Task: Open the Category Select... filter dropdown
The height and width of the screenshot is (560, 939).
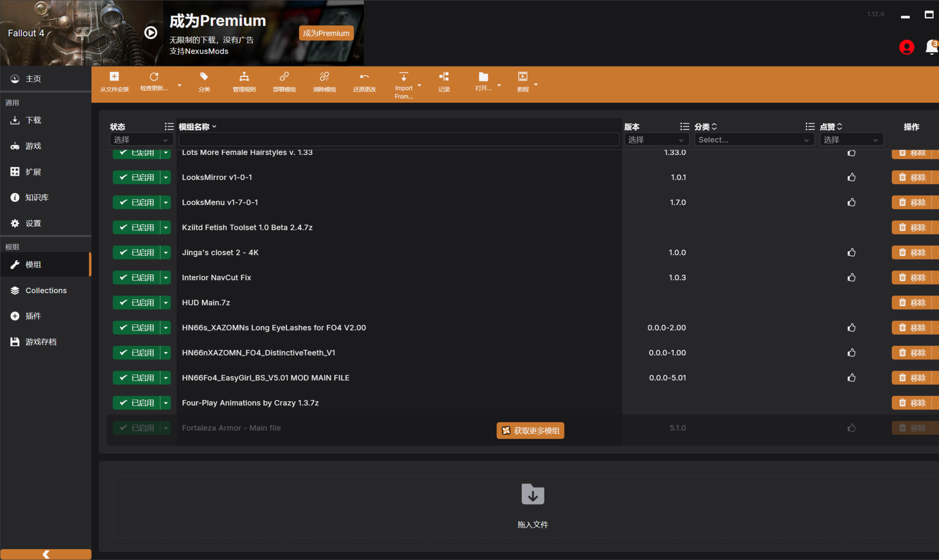Action: coord(754,140)
